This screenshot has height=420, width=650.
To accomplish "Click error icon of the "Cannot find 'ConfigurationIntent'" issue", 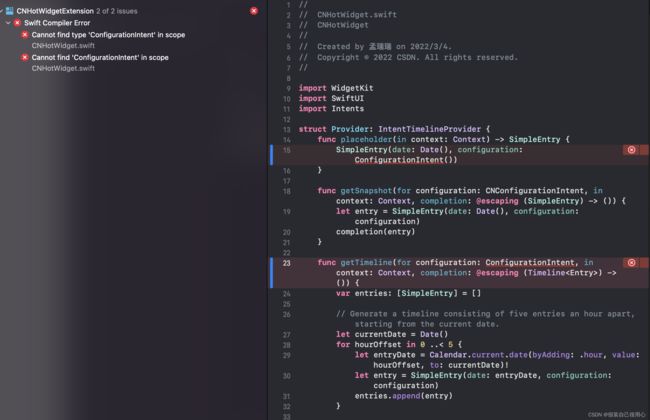I will 25,58.
